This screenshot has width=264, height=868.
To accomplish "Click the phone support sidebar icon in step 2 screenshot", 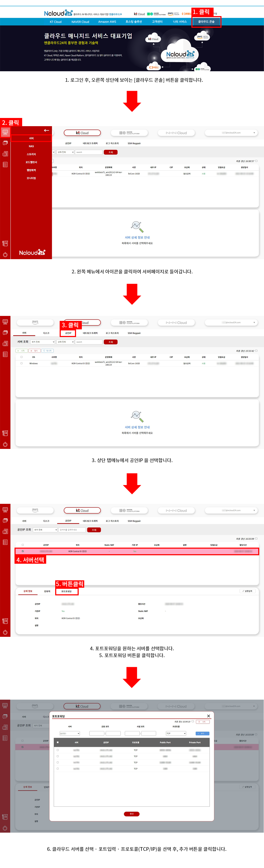I will tap(5, 243).
